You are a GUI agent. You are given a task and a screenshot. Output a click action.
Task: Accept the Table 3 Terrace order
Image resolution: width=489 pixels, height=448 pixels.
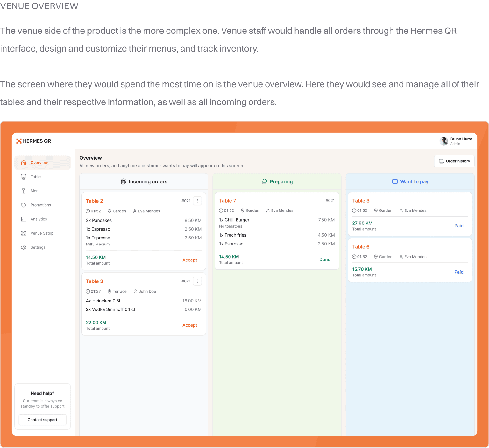(190, 325)
